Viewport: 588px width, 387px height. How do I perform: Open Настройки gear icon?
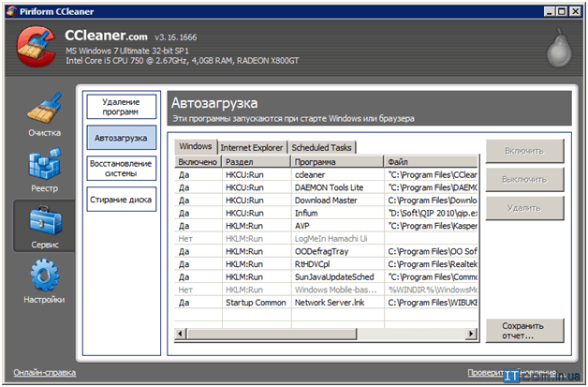pyautogui.click(x=44, y=277)
